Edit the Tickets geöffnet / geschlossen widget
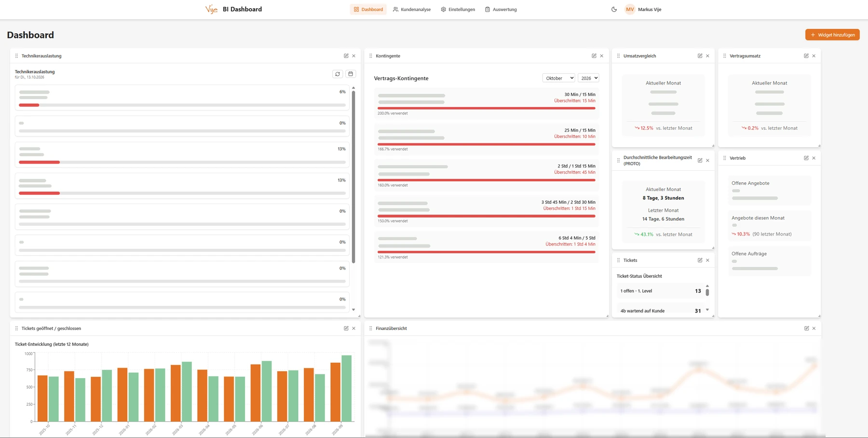The height and width of the screenshot is (438, 868). click(x=346, y=328)
